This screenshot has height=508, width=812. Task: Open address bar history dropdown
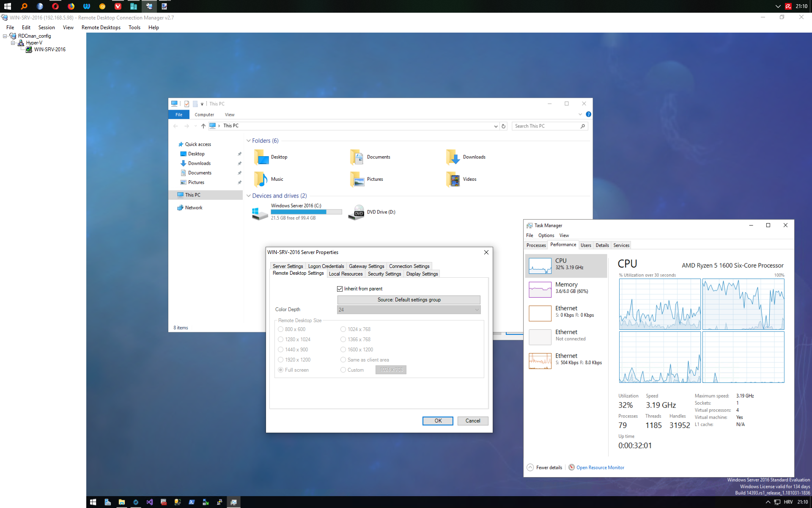(x=496, y=126)
